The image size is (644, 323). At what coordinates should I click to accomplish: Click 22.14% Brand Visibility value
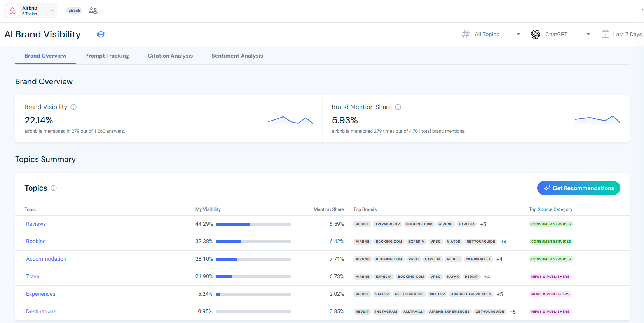(38, 120)
